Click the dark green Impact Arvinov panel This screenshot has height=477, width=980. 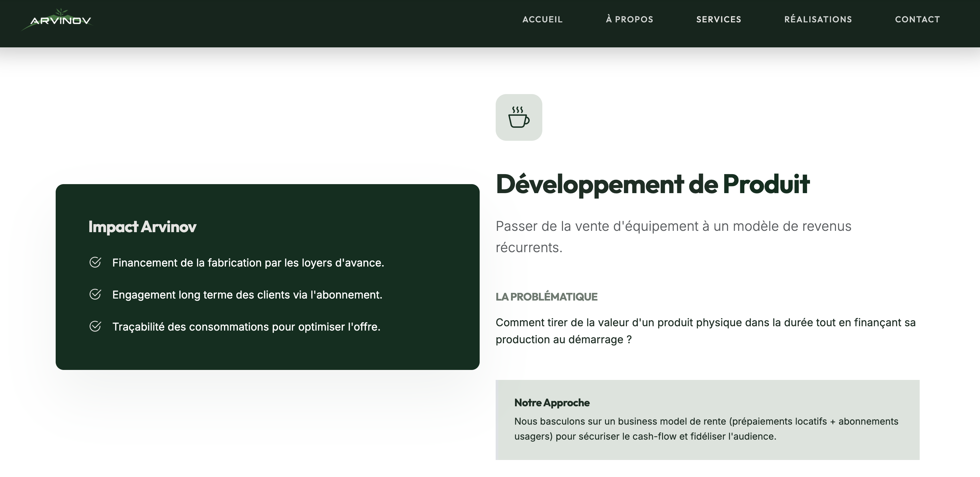tap(267, 277)
